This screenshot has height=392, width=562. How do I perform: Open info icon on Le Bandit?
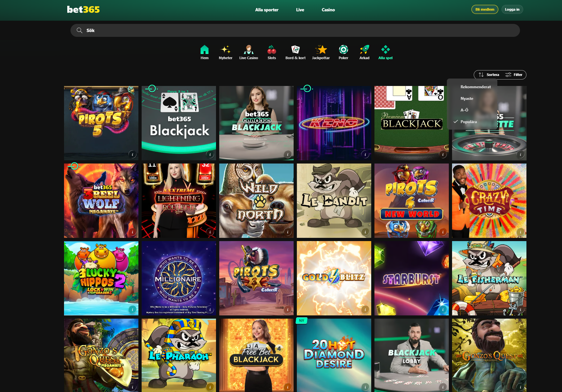tap(365, 232)
